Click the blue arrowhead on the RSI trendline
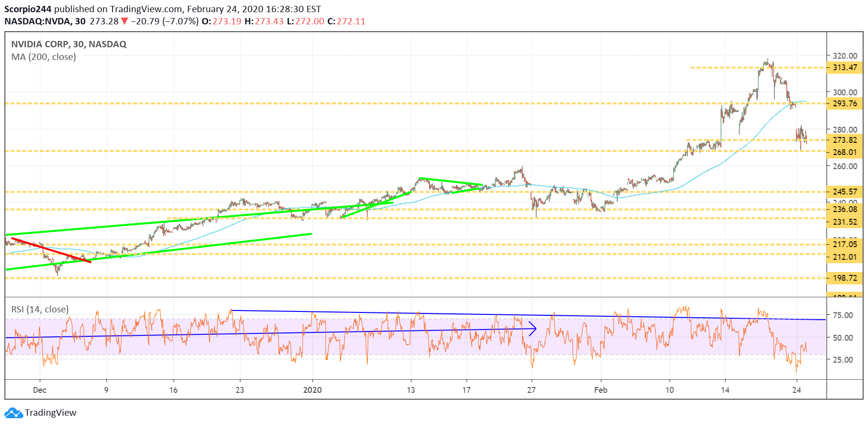The width and height of the screenshot is (868, 426). click(x=533, y=329)
